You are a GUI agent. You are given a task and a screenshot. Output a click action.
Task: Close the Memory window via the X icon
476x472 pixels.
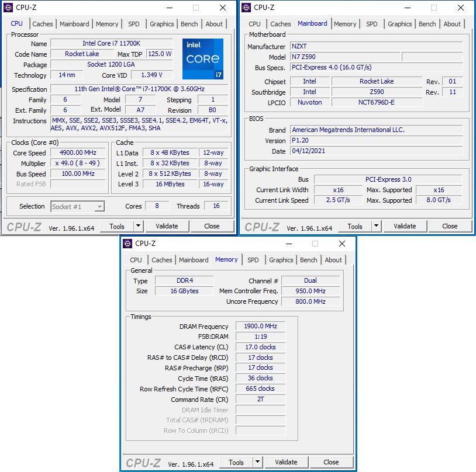point(342,244)
